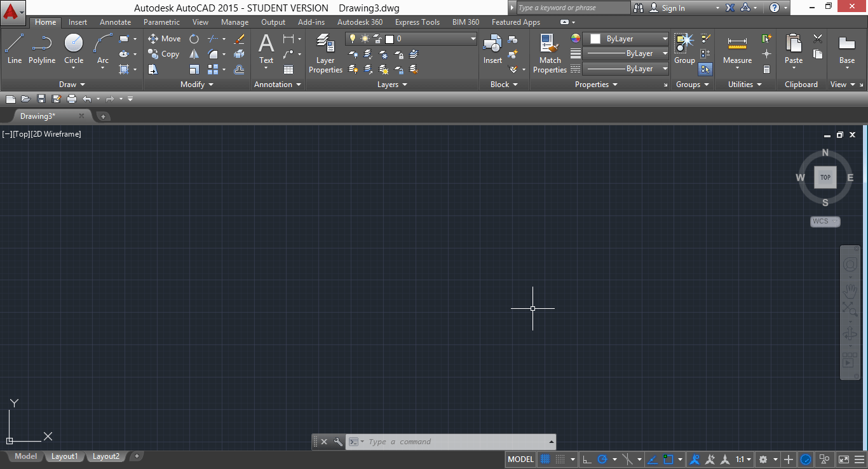
Task: Click the Copy command in Modify panel
Action: coord(164,54)
